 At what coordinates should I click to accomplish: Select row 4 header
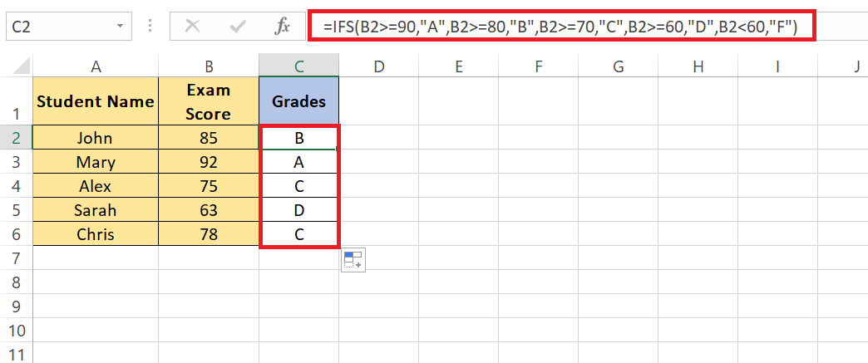[x=16, y=186]
